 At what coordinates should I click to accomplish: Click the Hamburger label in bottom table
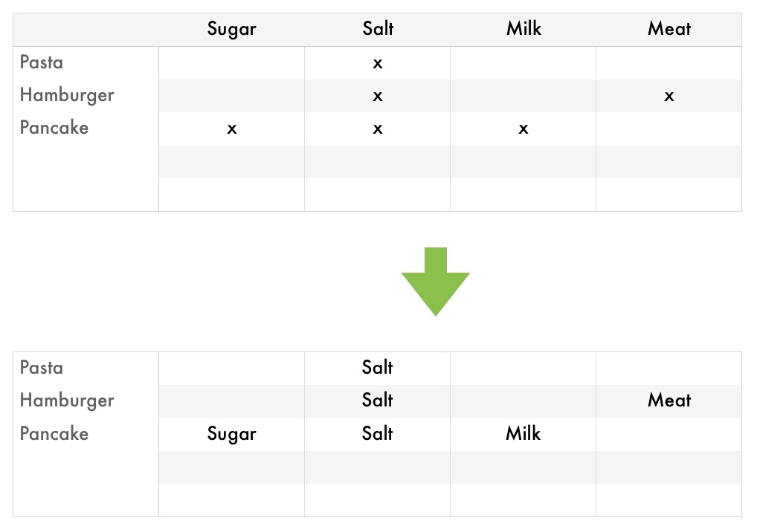(x=67, y=400)
